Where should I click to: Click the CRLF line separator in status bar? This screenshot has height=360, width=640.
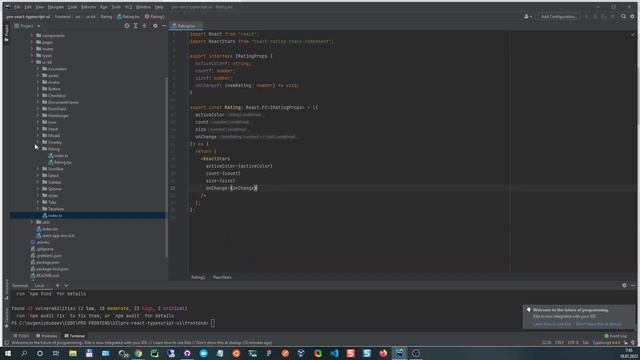pyautogui.click(x=559, y=342)
